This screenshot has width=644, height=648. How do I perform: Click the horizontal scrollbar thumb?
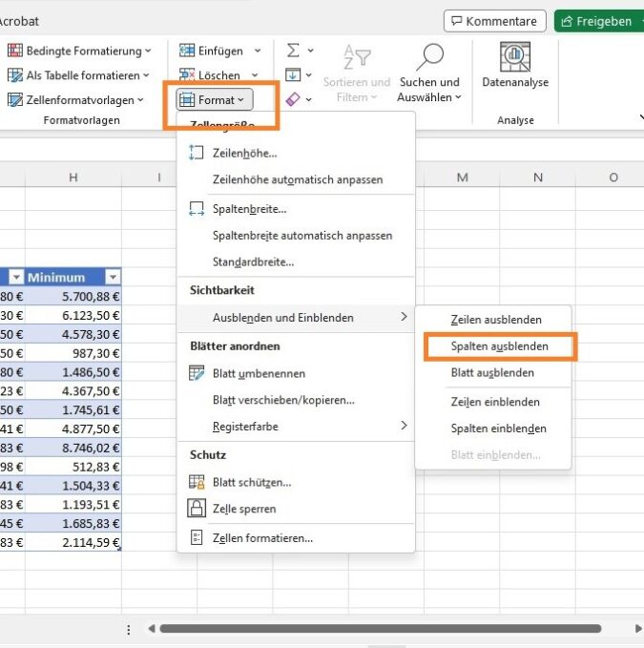tap(380, 629)
